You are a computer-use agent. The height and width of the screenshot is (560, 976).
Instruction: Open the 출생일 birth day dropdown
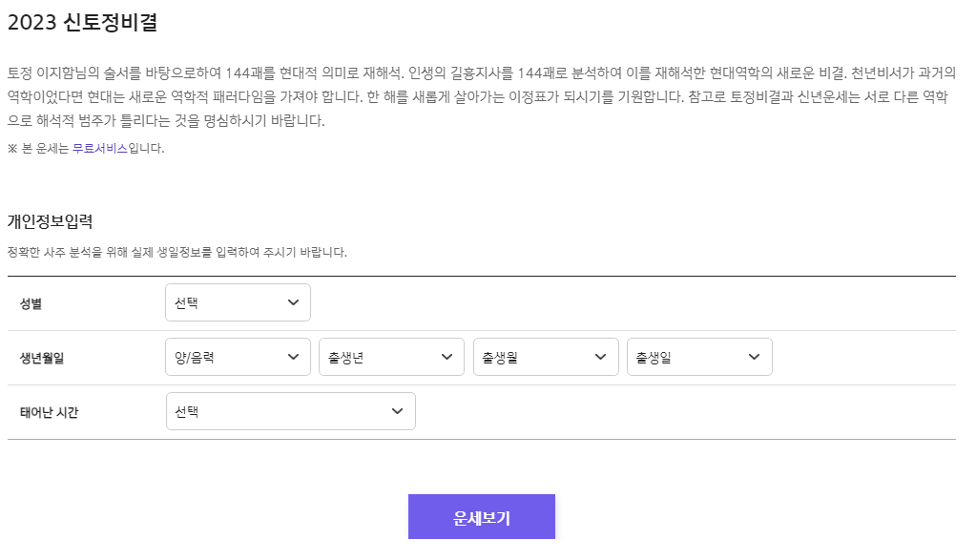[x=699, y=356]
